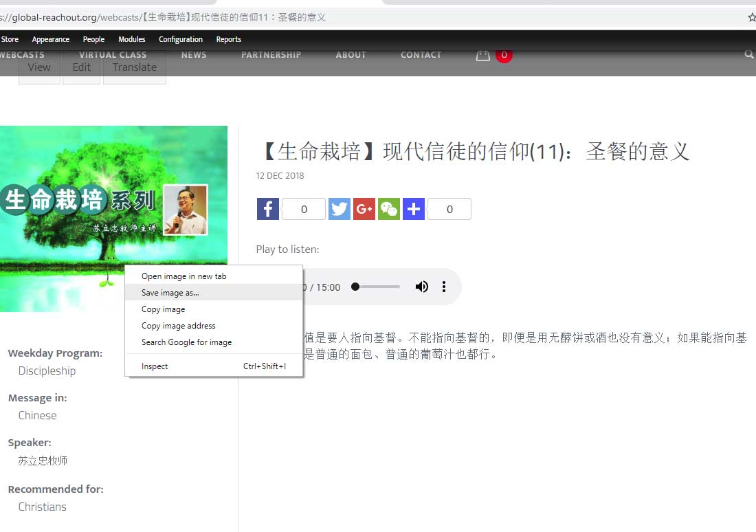
Task: Click the Discipleship program link
Action: pos(47,371)
